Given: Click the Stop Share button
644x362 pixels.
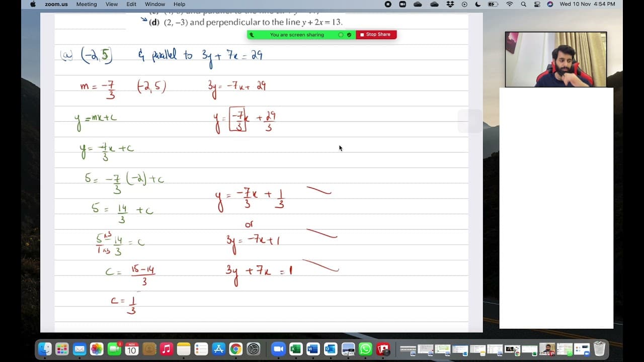Looking at the screenshot, I should [x=376, y=35].
